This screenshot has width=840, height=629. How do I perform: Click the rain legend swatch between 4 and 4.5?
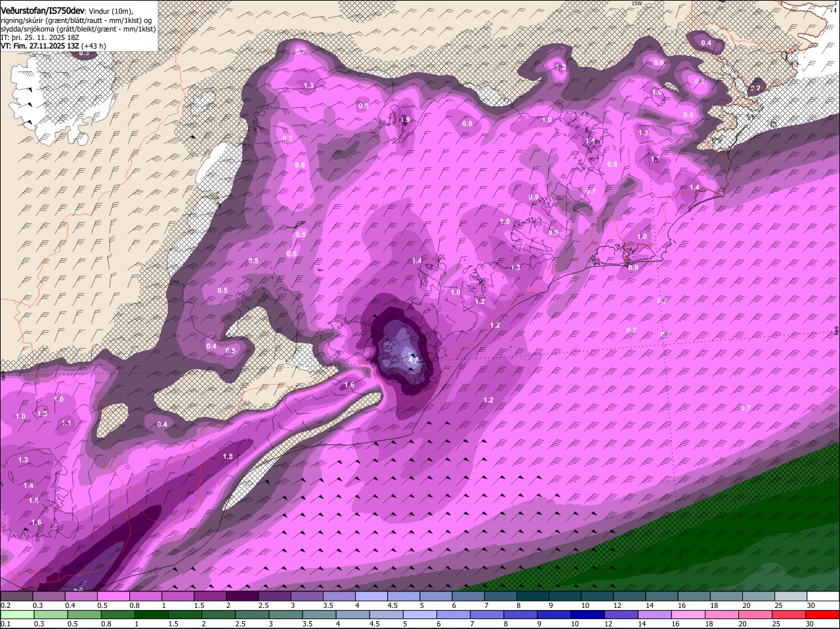coord(353,615)
